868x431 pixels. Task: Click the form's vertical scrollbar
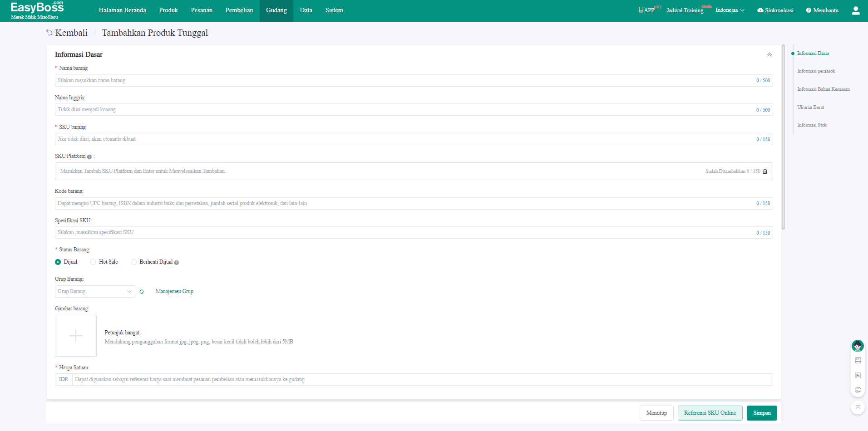784,137
